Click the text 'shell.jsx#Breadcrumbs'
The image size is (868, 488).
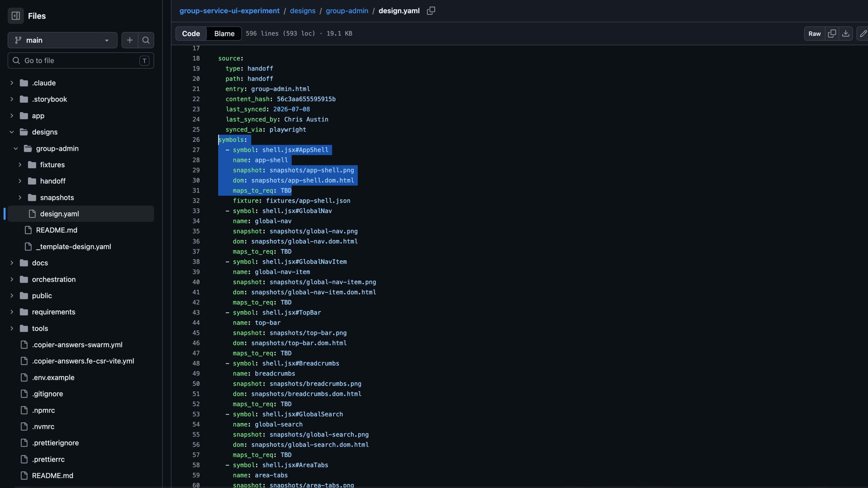[x=301, y=363]
